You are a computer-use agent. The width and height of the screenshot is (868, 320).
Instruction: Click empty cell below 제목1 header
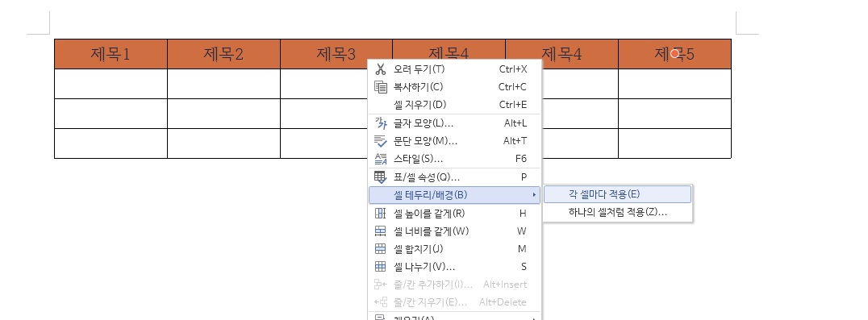pos(111,84)
